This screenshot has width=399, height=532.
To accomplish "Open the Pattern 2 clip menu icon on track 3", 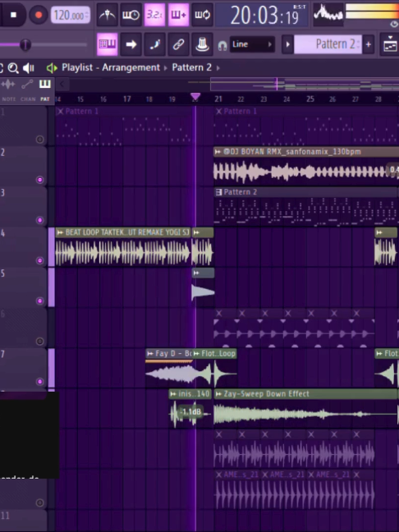I will click(219, 192).
